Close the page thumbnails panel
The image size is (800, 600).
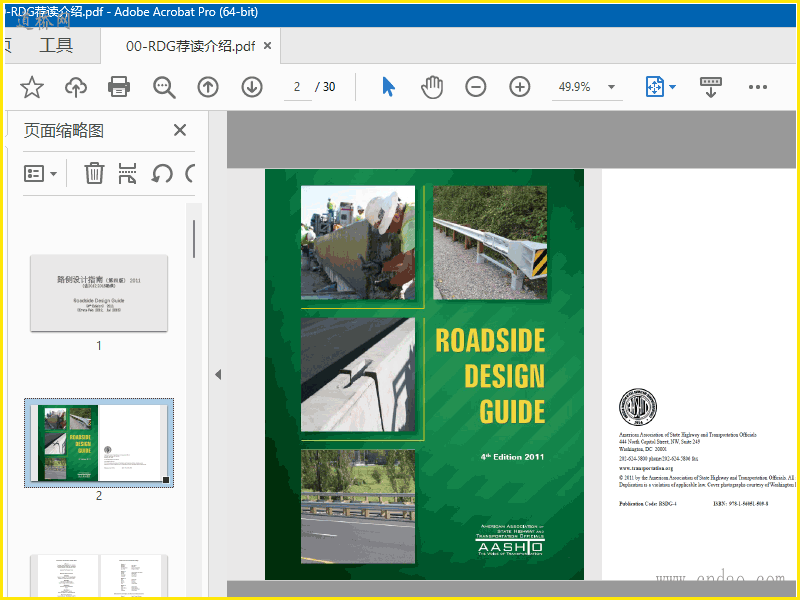(180, 130)
